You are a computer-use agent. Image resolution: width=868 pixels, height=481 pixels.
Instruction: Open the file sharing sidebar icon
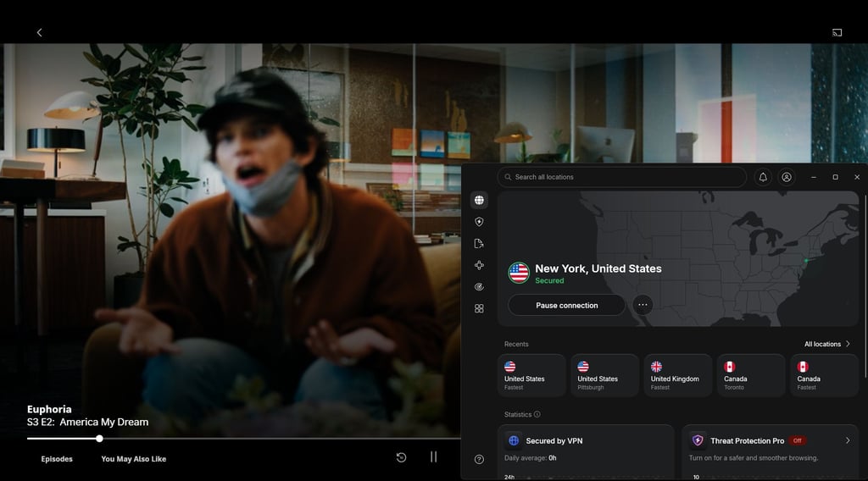point(479,243)
